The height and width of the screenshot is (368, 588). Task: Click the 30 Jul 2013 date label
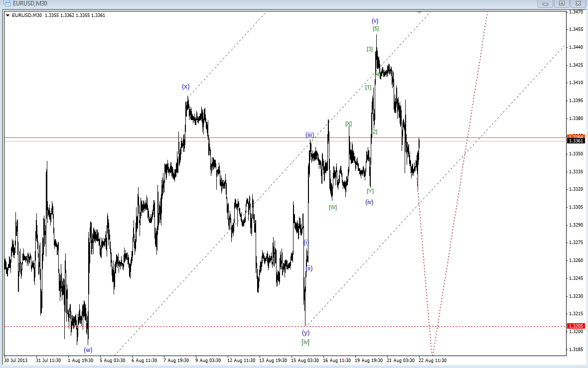click(16, 361)
